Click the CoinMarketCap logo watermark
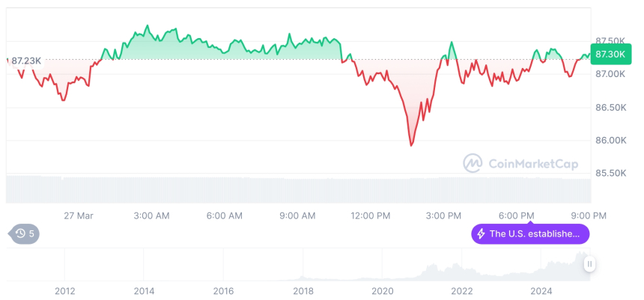The width and height of the screenshot is (644, 300). point(473,163)
